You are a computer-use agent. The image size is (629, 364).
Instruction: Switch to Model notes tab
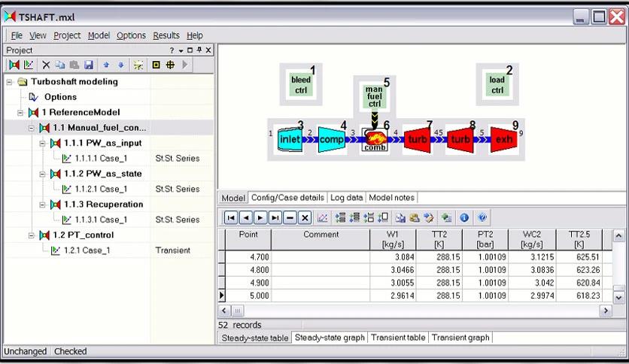tap(391, 198)
